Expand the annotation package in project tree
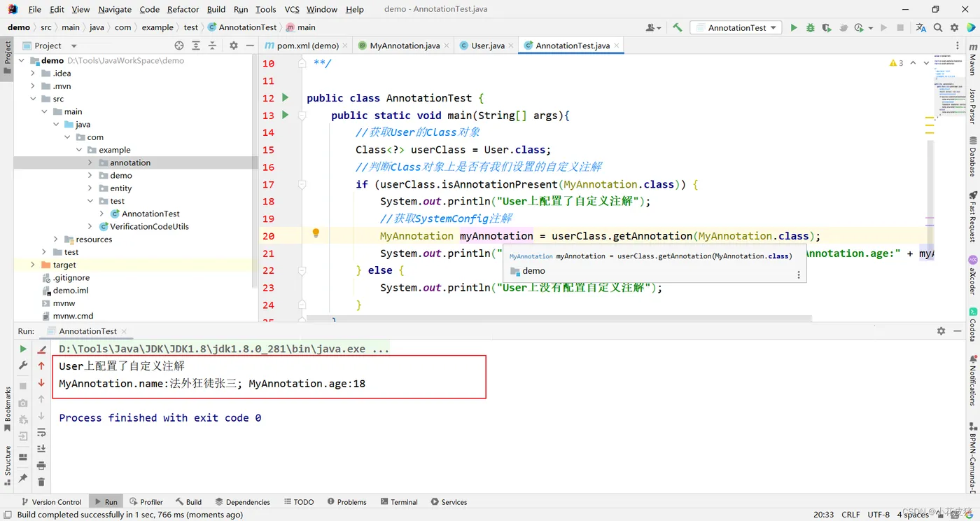This screenshot has width=980, height=521. 90,162
